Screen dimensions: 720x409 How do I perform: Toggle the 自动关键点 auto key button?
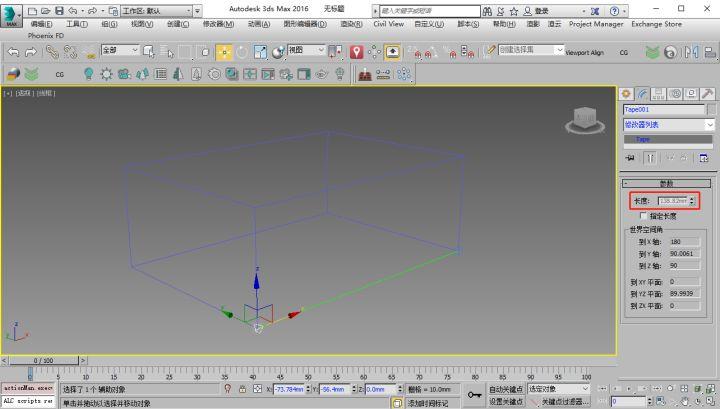click(506, 389)
